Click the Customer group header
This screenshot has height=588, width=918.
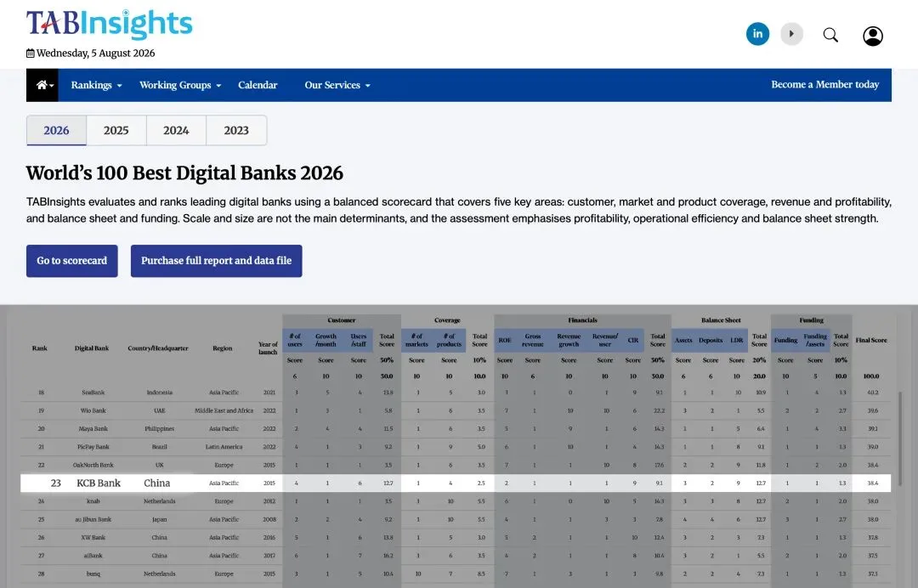tap(342, 320)
